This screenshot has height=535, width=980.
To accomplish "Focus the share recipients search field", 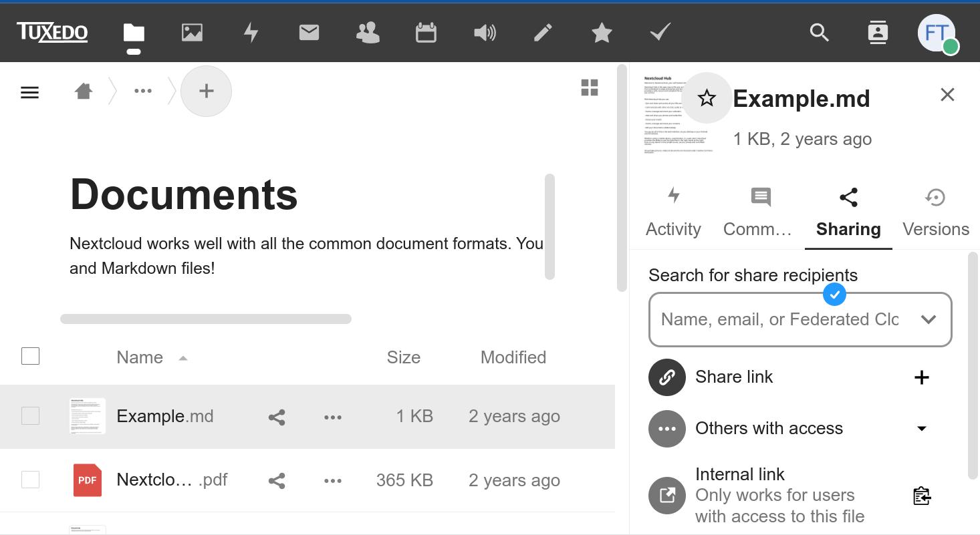I will tap(779, 319).
